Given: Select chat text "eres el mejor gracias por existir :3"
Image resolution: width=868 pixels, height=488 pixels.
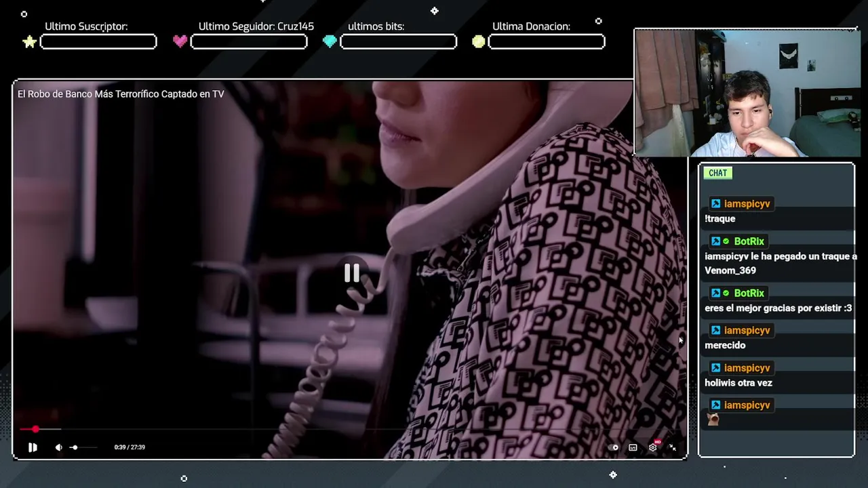Looking at the screenshot, I should (778, 308).
